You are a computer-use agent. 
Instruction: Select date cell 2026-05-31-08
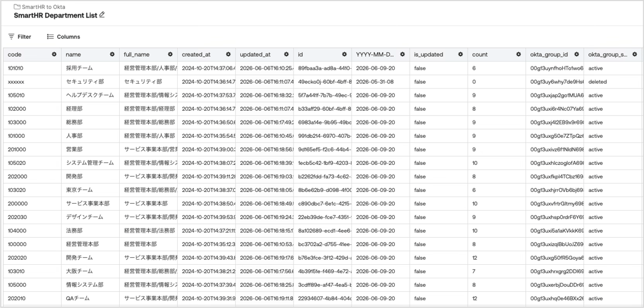[x=381, y=82]
